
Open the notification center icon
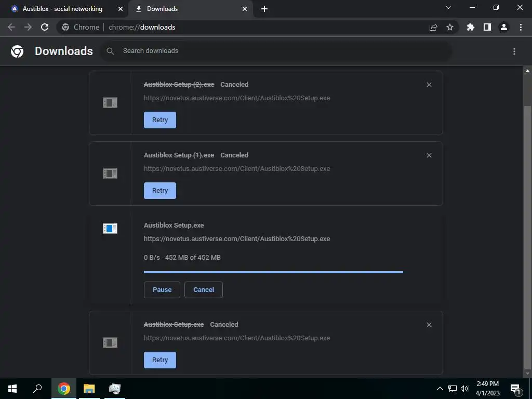point(516,389)
